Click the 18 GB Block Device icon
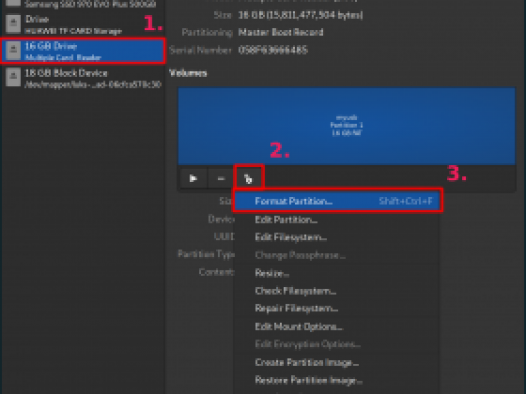Screen dimensions: 526x394 (13, 77)
